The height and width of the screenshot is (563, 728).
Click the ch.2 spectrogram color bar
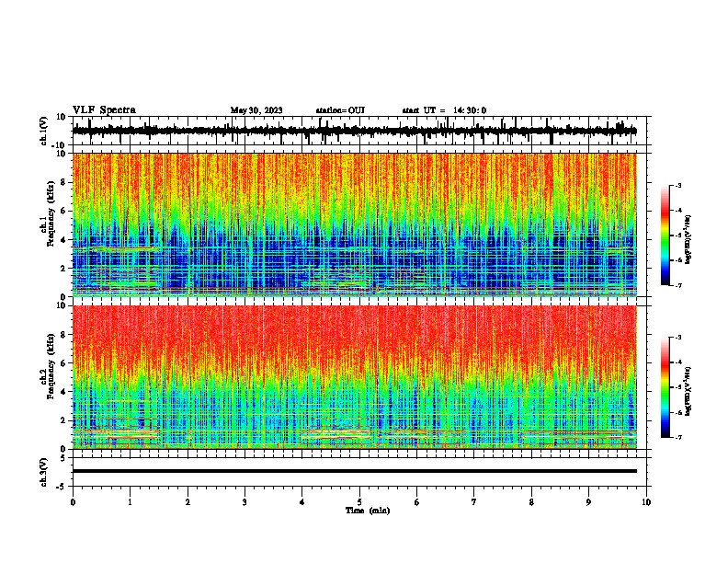(x=665, y=387)
